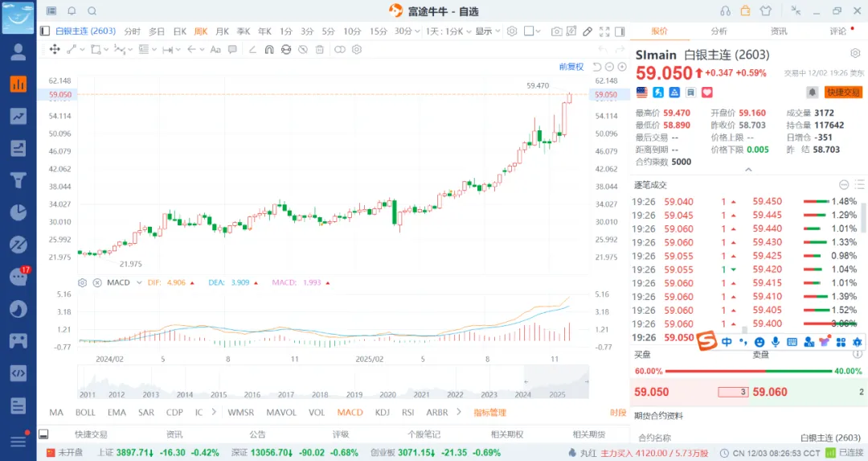Delete drawings with the trash icon
The height and width of the screenshot is (461, 868).
coord(320,49)
